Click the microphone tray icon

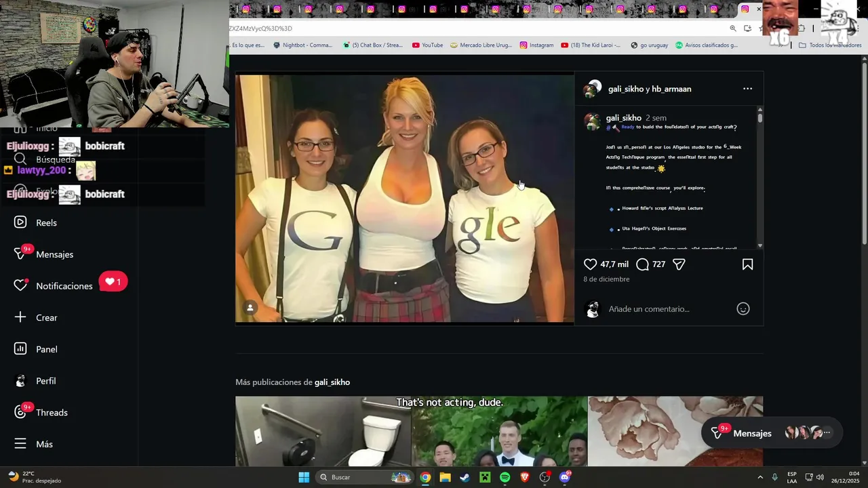pyautogui.click(x=774, y=477)
